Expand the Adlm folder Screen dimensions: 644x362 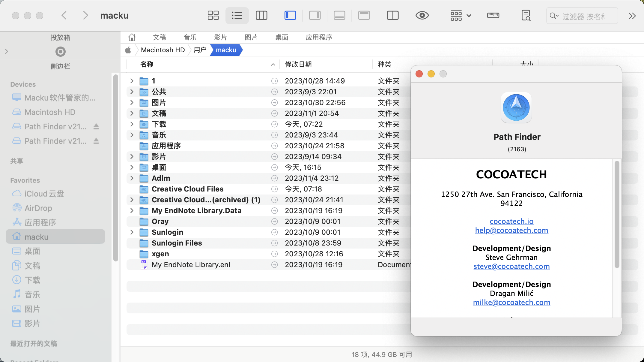(132, 178)
